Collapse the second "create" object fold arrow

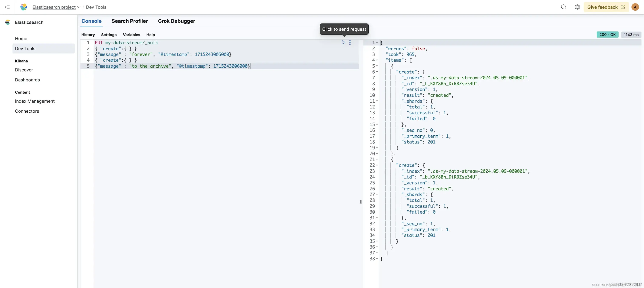377,165
